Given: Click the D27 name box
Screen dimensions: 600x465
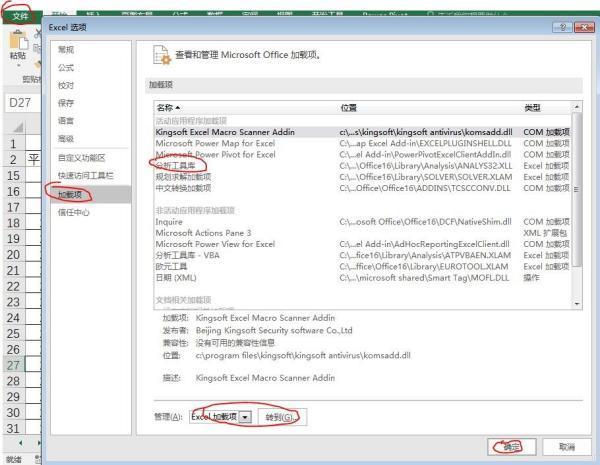Looking at the screenshot, I should click(x=22, y=103).
